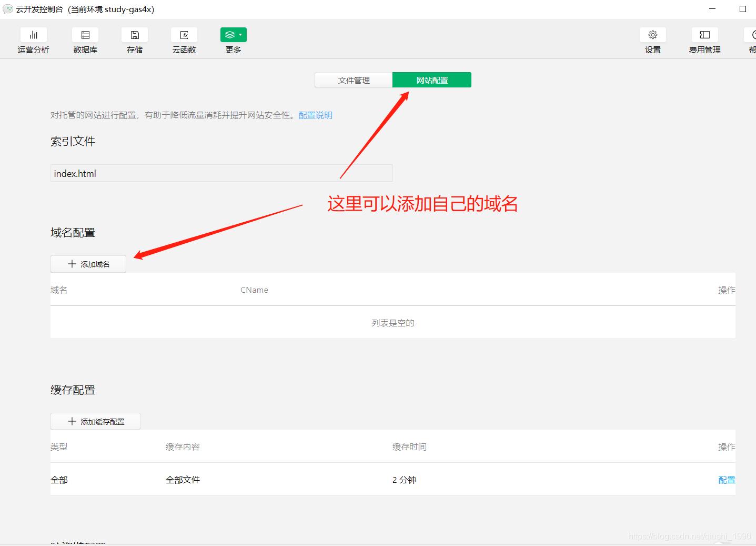Open the 数据库 database icon

[85, 35]
